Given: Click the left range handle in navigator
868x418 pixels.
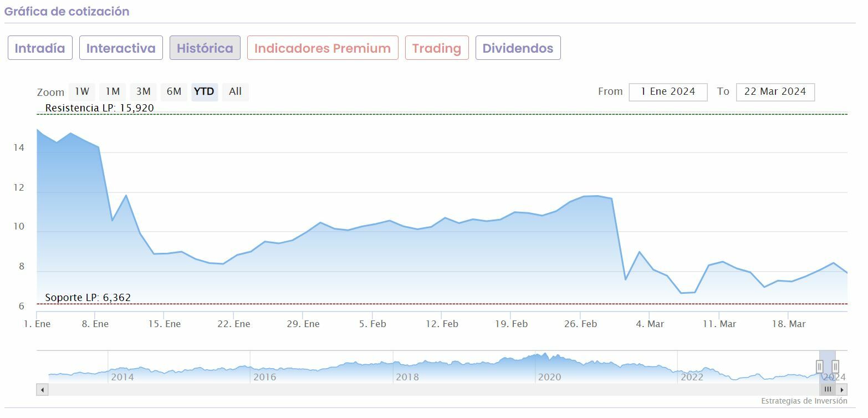Looking at the screenshot, I should (x=819, y=366).
